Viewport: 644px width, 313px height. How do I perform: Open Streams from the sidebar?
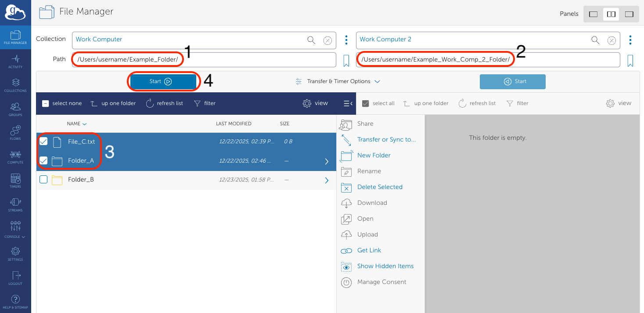(15, 204)
